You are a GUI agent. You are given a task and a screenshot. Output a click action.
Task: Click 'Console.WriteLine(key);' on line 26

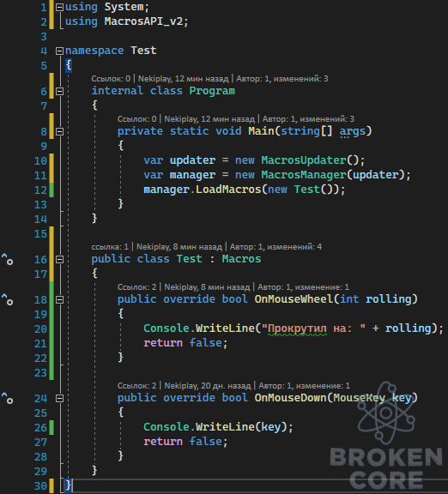click(x=218, y=427)
